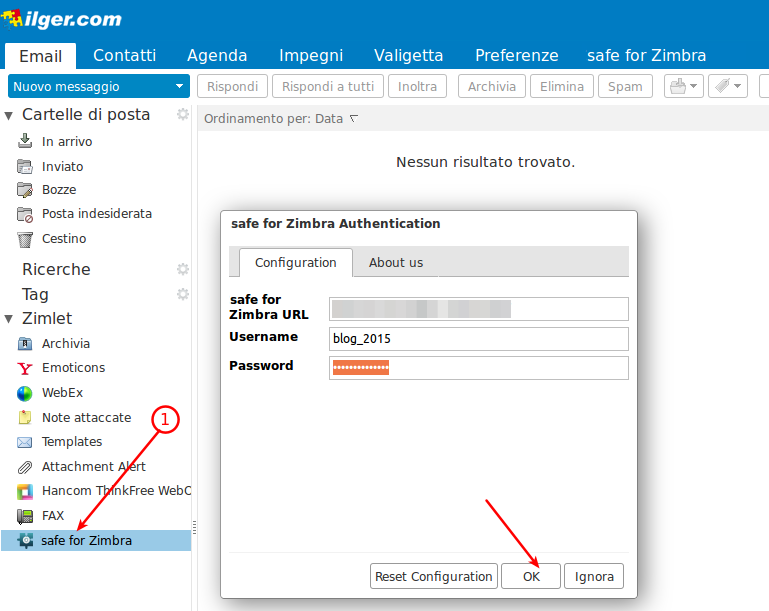Select the About us tab in dialog
The image size is (769, 611).
(396, 263)
